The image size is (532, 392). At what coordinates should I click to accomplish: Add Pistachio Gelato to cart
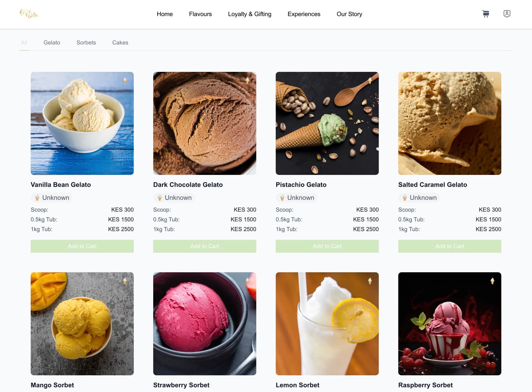327,246
